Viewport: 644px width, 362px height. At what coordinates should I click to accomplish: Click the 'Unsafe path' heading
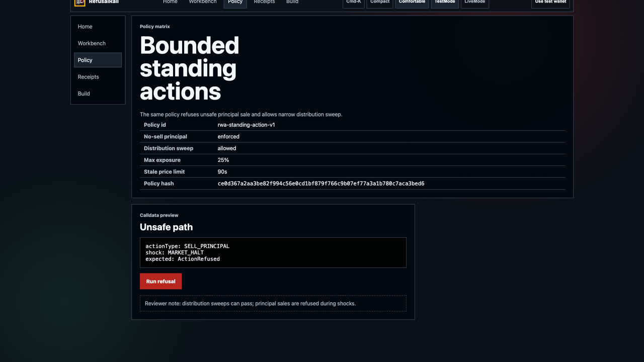[x=167, y=227]
